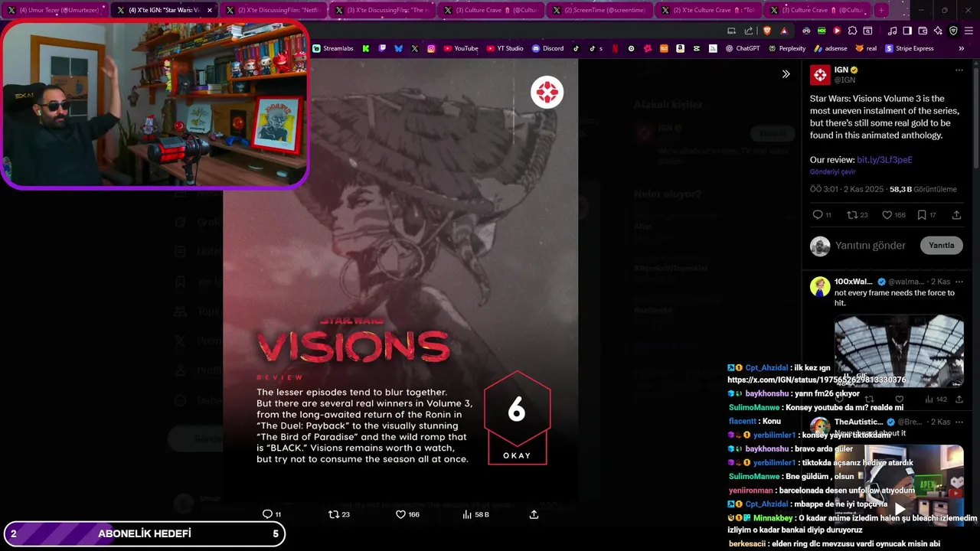Bookmark the IGN post showing 17
The width and height of the screenshot is (980, 551).
click(922, 215)
